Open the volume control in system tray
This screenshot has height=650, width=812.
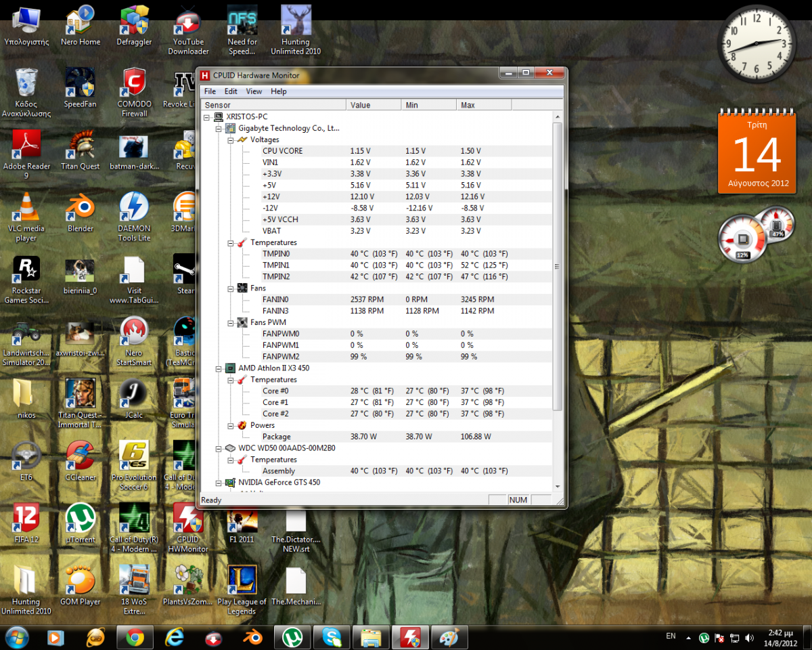click(x=750, y=638)
